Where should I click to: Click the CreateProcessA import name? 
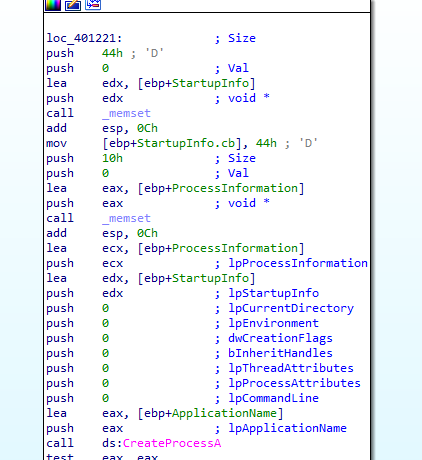click(172, 443)
